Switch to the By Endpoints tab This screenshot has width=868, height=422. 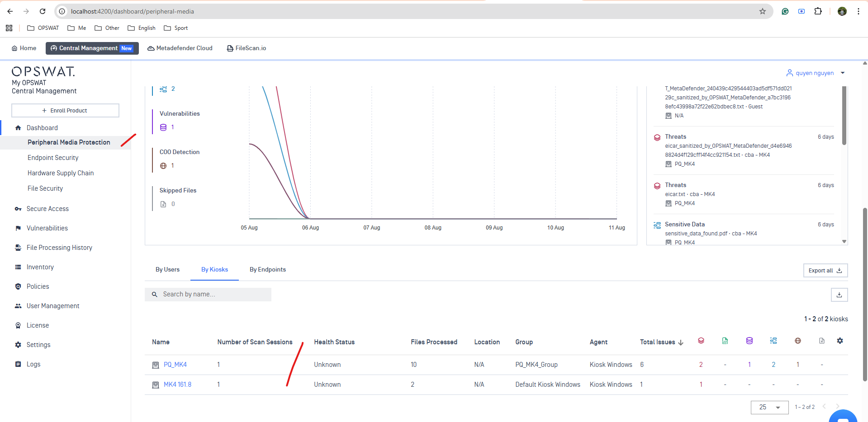268,270
